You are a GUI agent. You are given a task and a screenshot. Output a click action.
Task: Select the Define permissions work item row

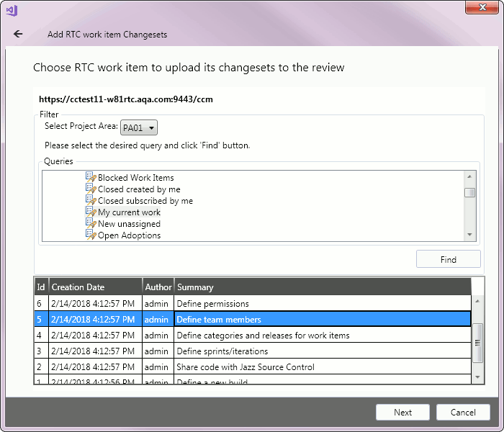(252, 304)
